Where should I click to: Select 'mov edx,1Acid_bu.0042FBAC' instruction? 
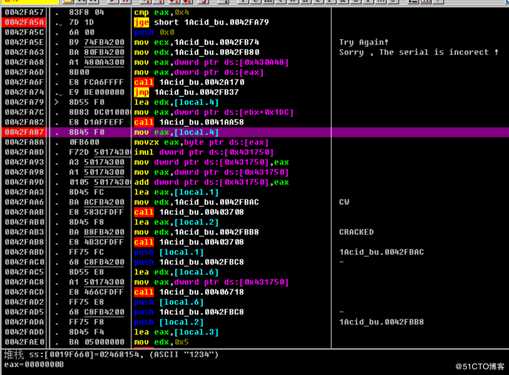(197, 202)
